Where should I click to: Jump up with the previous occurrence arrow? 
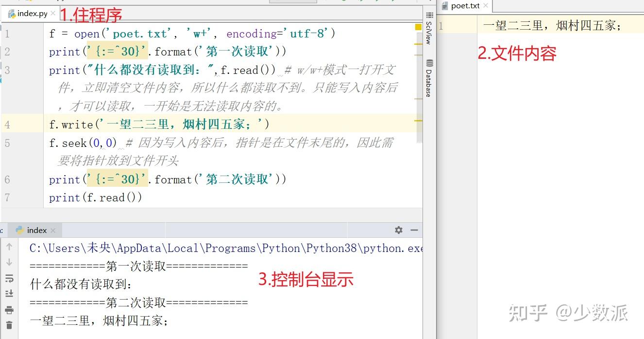[10, 248]
